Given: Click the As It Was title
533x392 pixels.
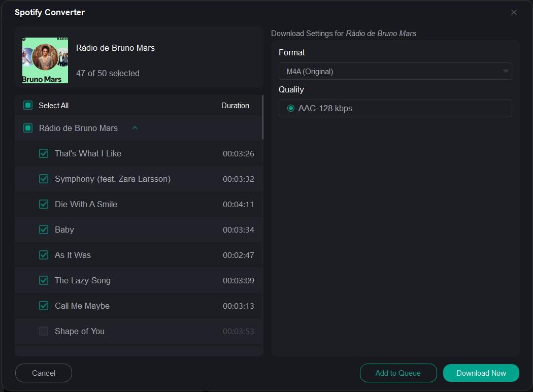Looking at the screenshot, I should tap(73, 255).
